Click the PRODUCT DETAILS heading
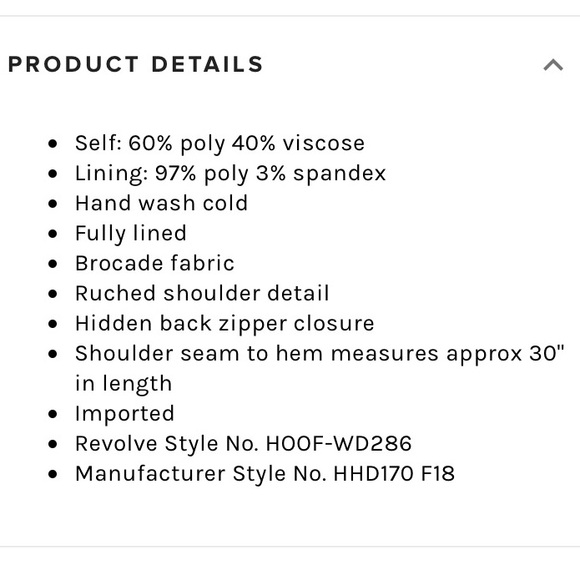This screenshot has width=580, height=580. (x=135, y=64)
